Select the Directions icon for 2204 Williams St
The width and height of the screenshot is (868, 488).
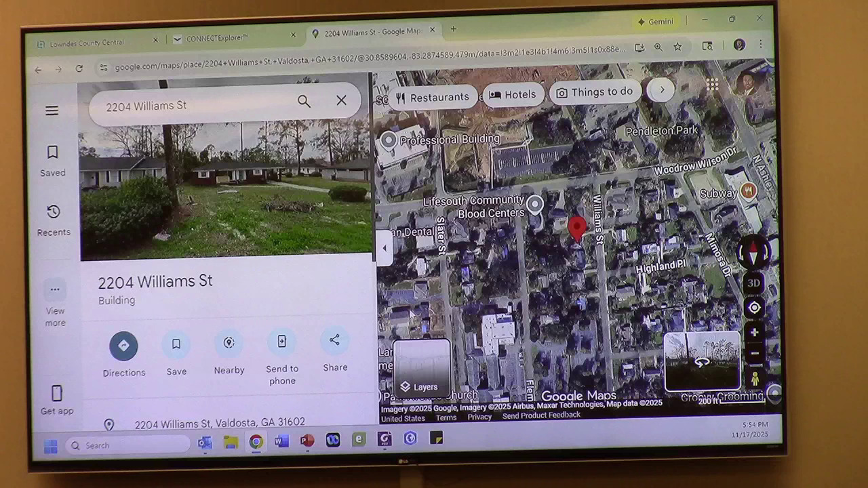click(124, 346)
